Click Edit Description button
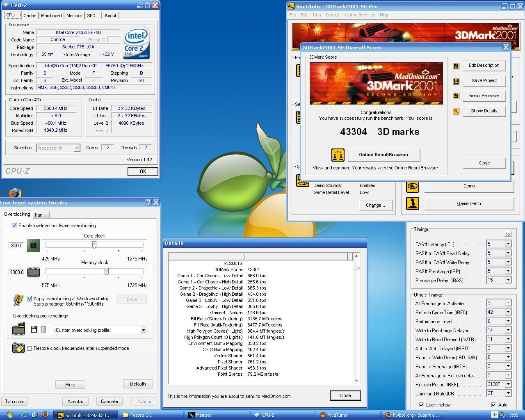 [x=484, y=65]
